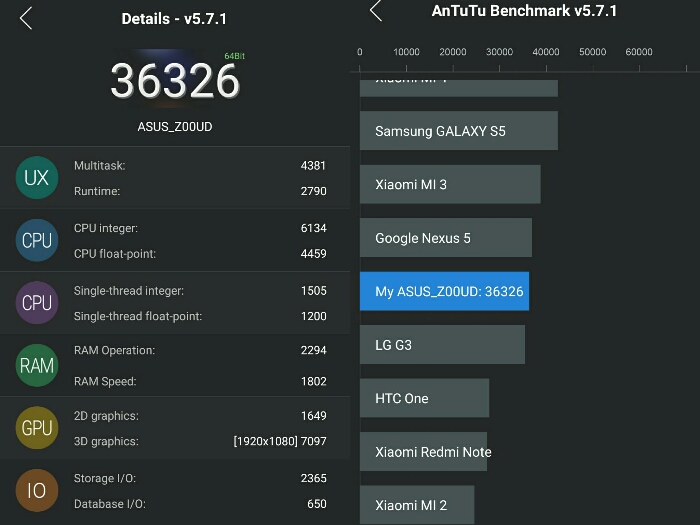Tap the Single-thread float-point label
This screenshot has width=700, height=525.
pyautogui.click(x=138, y=316)
